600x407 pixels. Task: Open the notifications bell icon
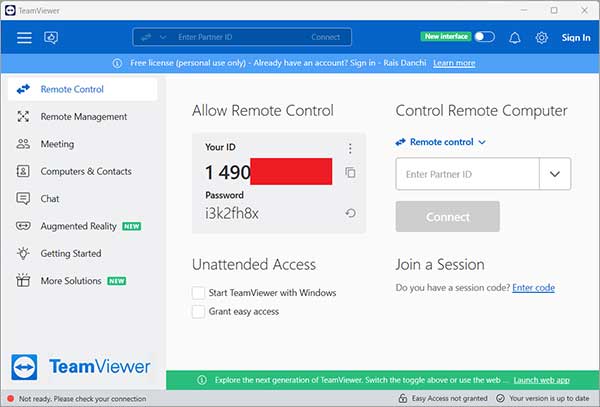pyautogui.click(x=515, y=37)
